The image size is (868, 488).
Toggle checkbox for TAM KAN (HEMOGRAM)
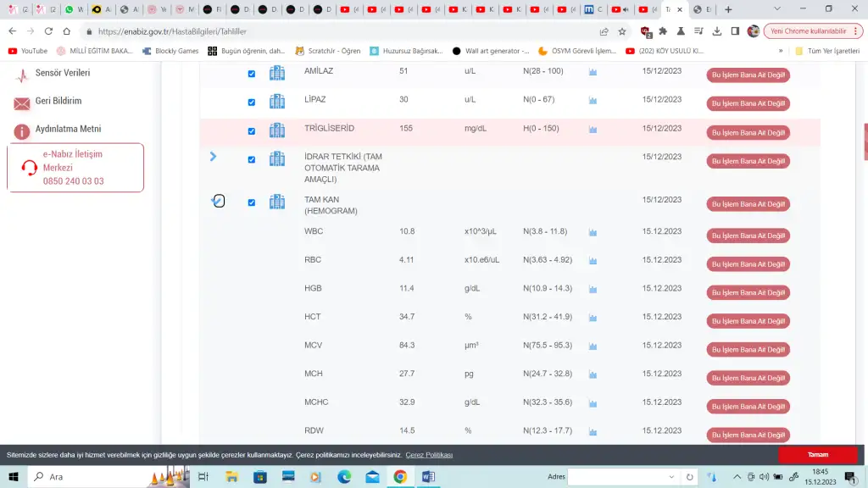pyautogui.click(x=251, y=202)
